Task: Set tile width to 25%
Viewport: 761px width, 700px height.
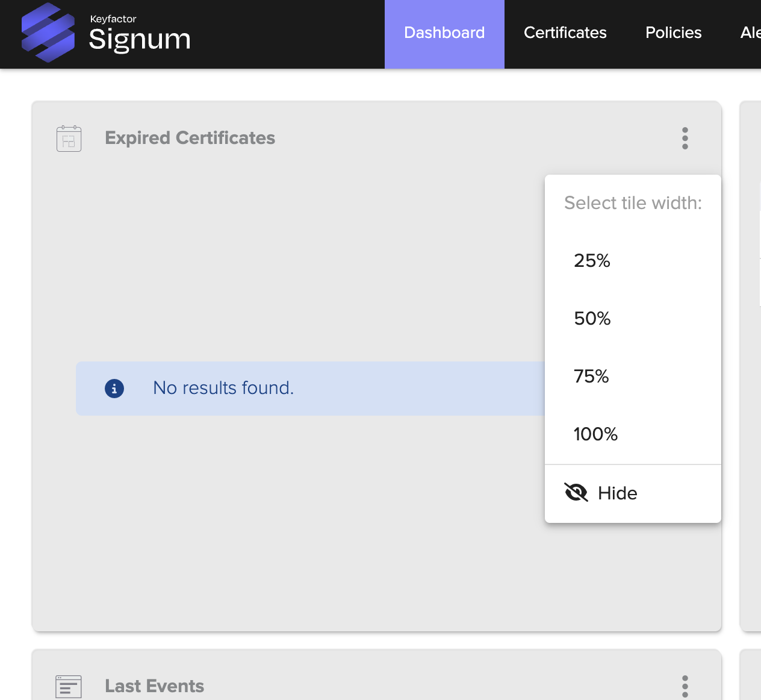Action: [592, 261]
